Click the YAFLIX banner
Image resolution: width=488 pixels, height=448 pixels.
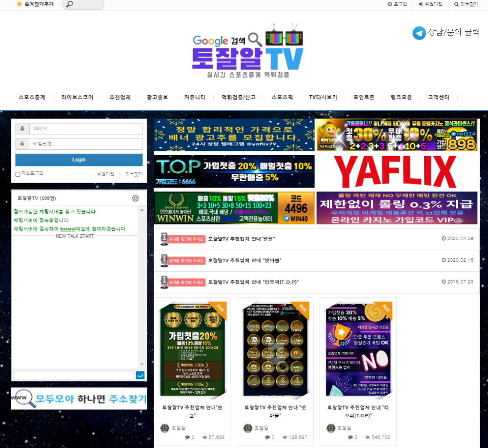coord(397,172)
